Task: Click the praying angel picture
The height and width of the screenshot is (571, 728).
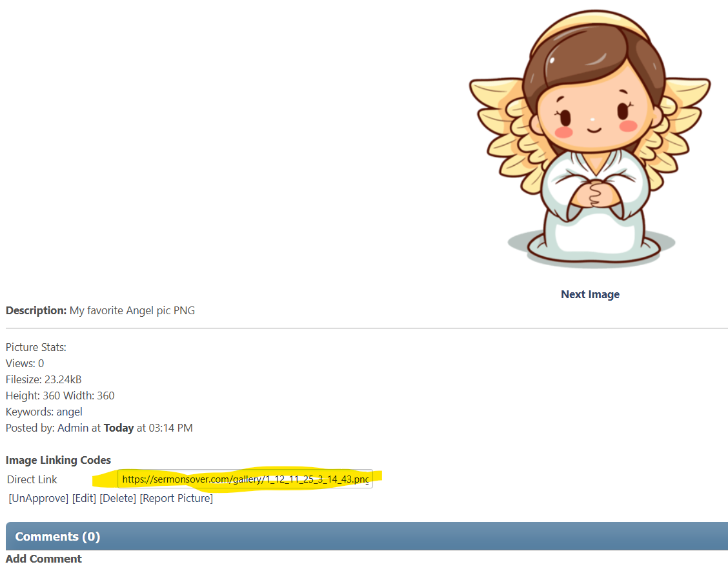Action: pos(590,139)
